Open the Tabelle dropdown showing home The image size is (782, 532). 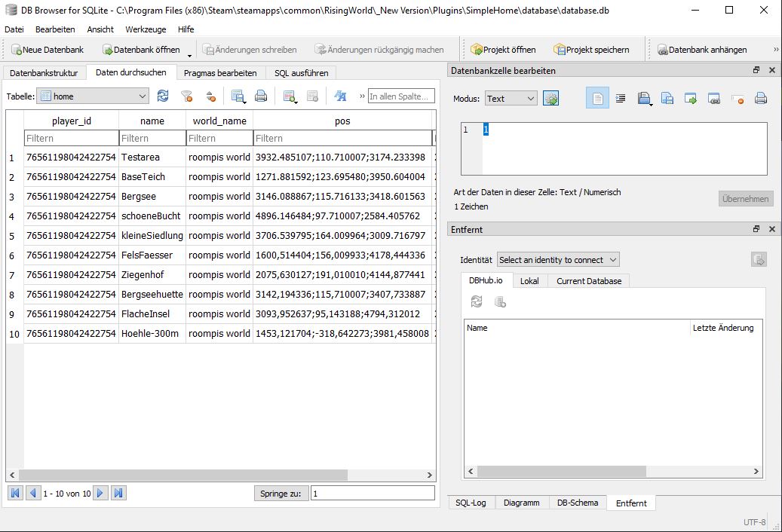(x=93, y=96)
